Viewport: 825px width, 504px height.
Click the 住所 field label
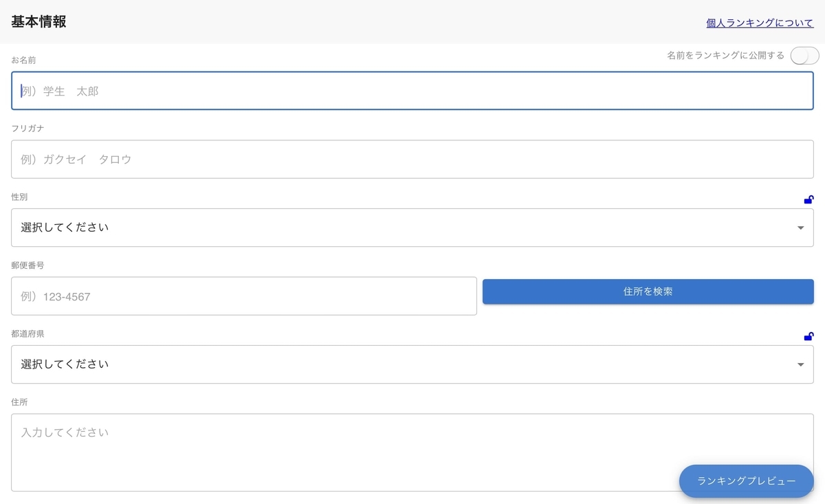point(19,402)
